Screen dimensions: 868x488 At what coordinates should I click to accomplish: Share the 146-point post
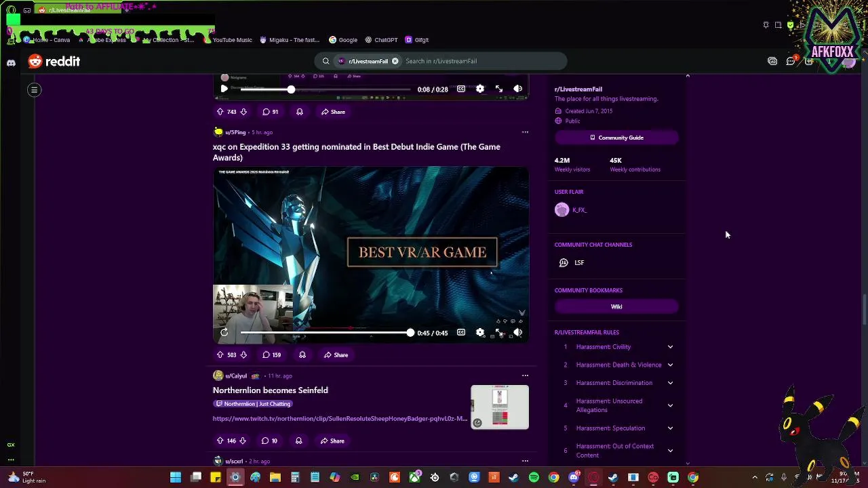pos(332,441)
